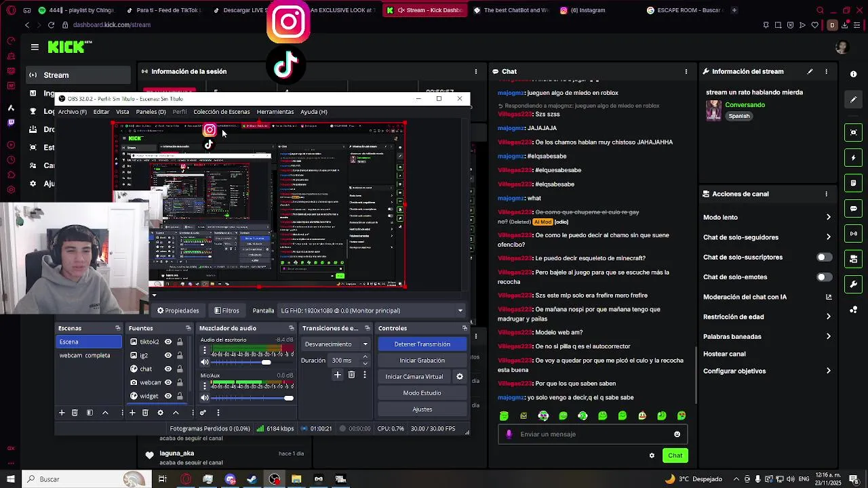Click Propiedades button under preview
This screenshot has height=488, width=868.
pos(178,311)
